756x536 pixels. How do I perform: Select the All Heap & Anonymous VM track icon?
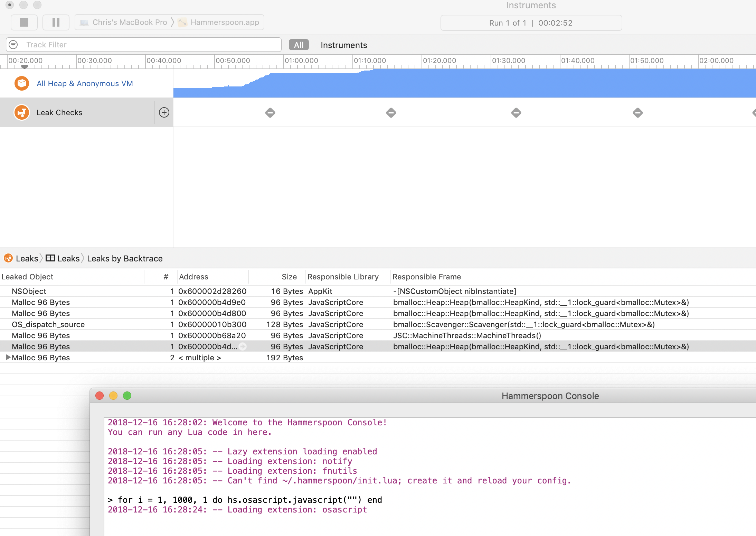(x=21, y=83)
